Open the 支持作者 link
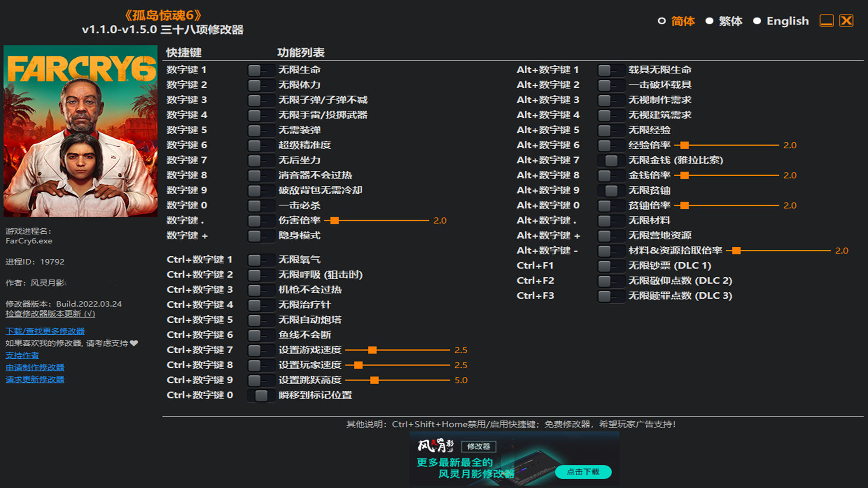 21,356
